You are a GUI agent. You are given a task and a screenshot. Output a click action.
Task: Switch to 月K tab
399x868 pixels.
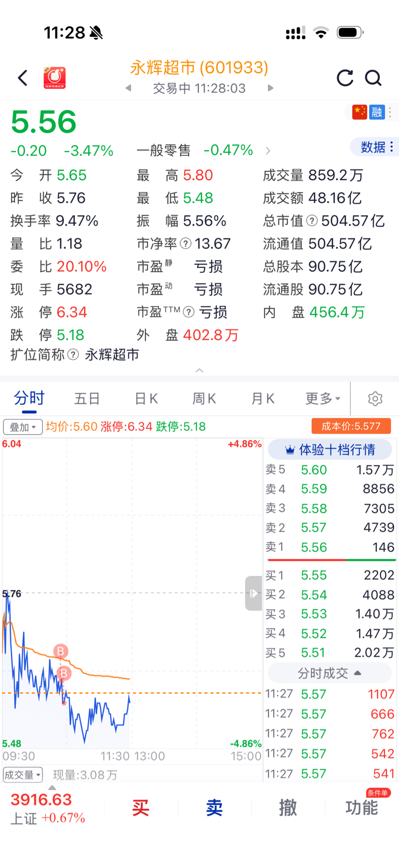click(x=263, y=399)
